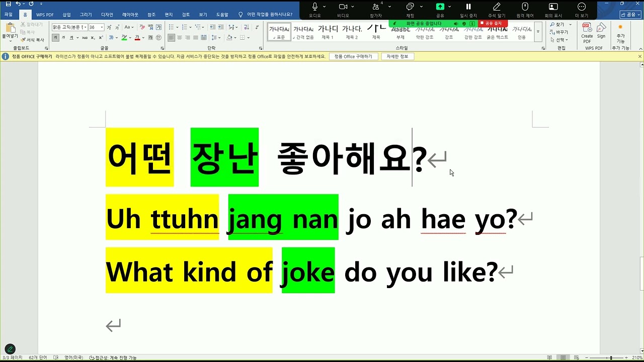Apply superscript formatting

[101, 38]
